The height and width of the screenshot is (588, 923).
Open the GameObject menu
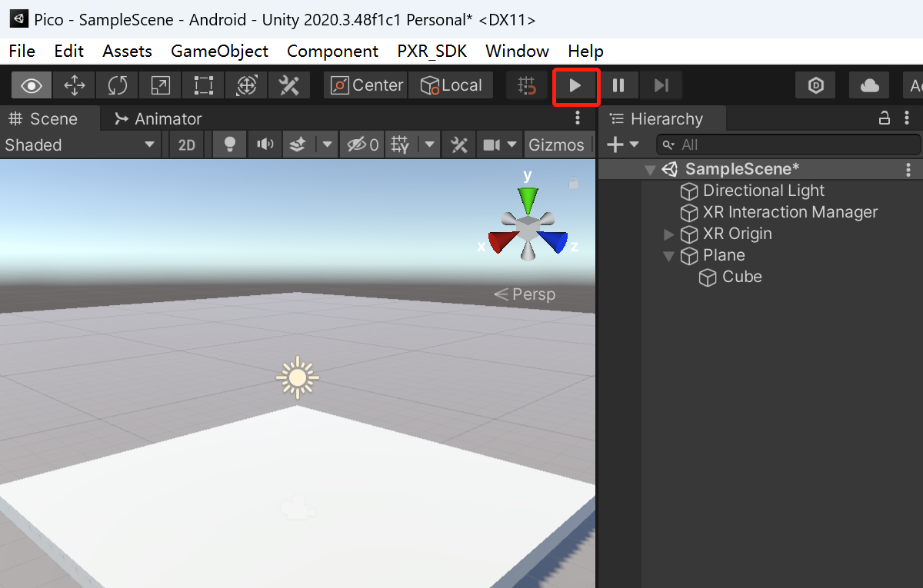click(219, 51)
